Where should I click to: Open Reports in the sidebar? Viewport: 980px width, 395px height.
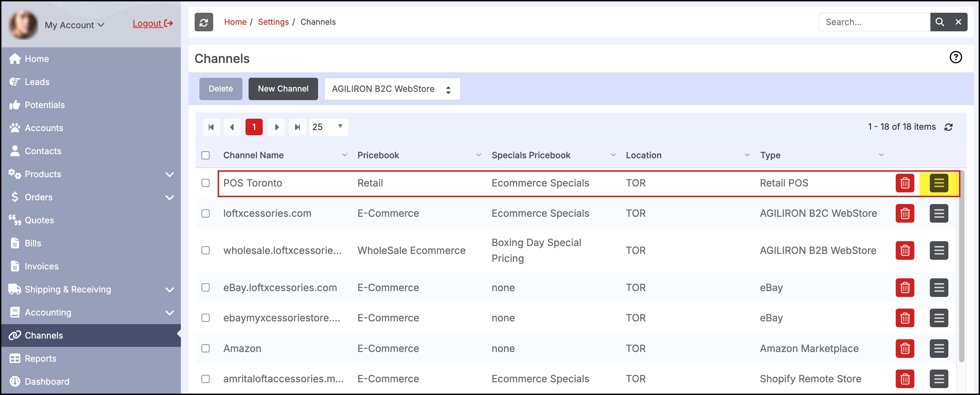91,359
